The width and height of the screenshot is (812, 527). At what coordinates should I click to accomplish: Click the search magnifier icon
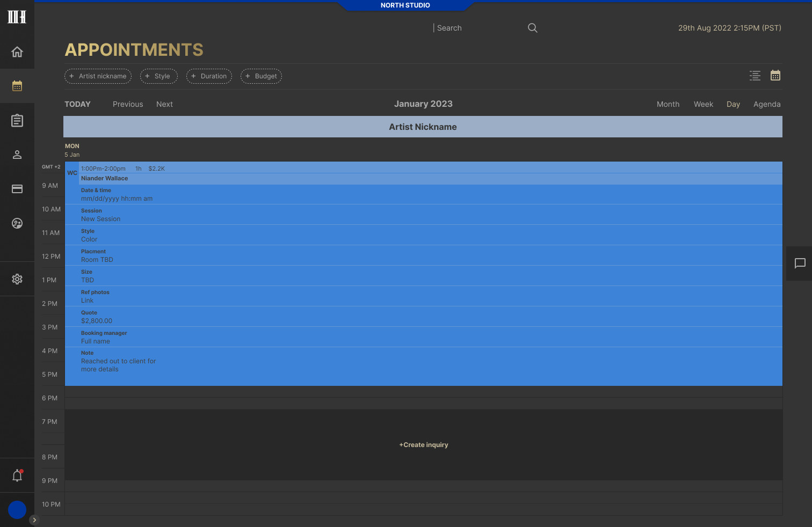tap(532, 28)
